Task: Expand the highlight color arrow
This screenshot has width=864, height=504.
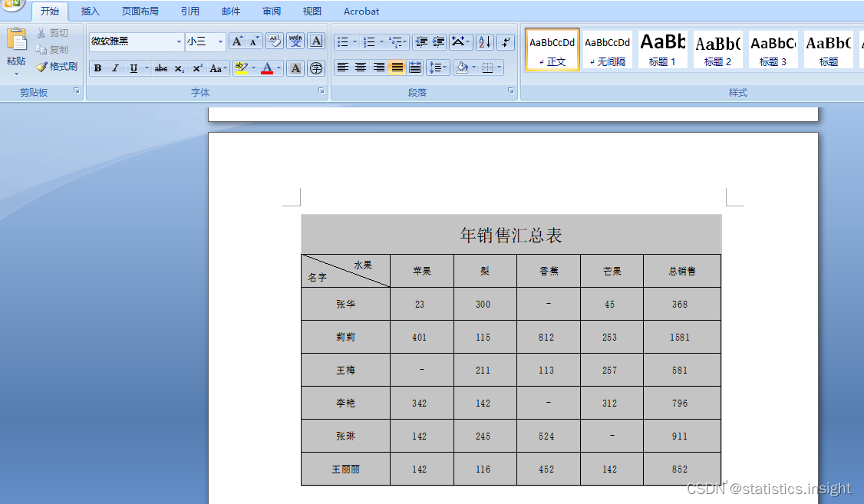Action: tap(253, 68)
